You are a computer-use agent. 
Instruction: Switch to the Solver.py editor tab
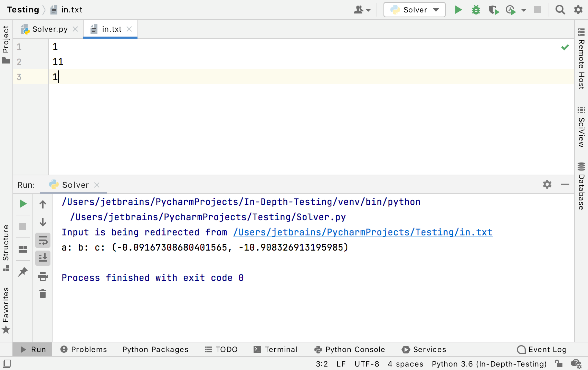[x=50, y=29]
